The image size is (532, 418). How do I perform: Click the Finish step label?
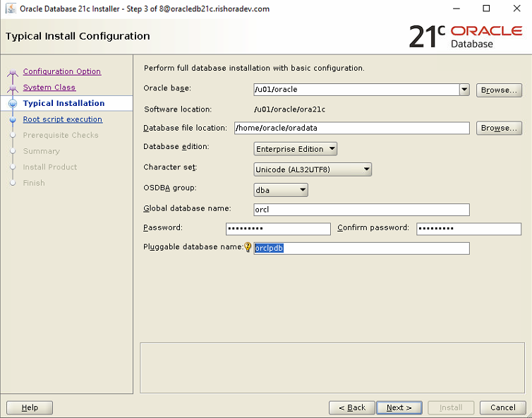34,183
